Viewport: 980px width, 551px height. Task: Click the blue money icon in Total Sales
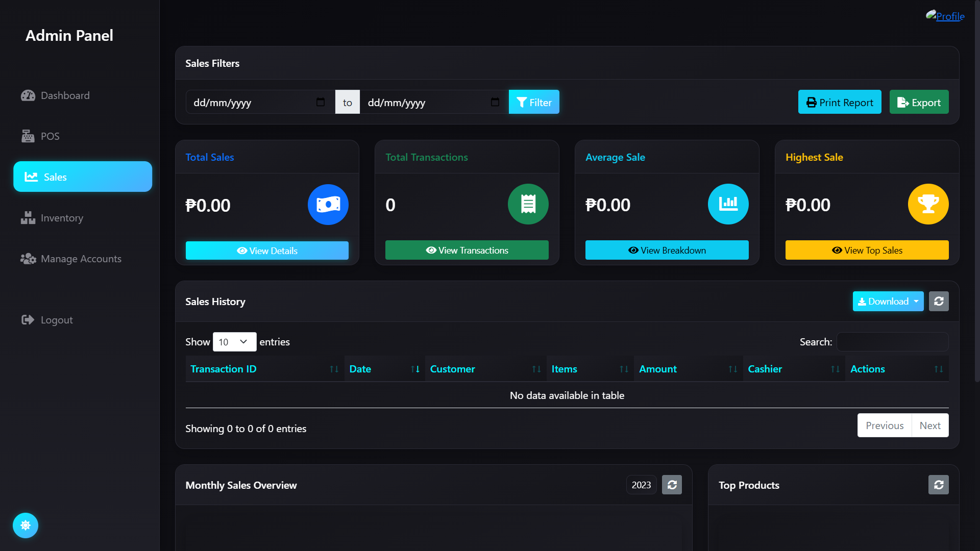pyautogui.click(x=328, y=205)
